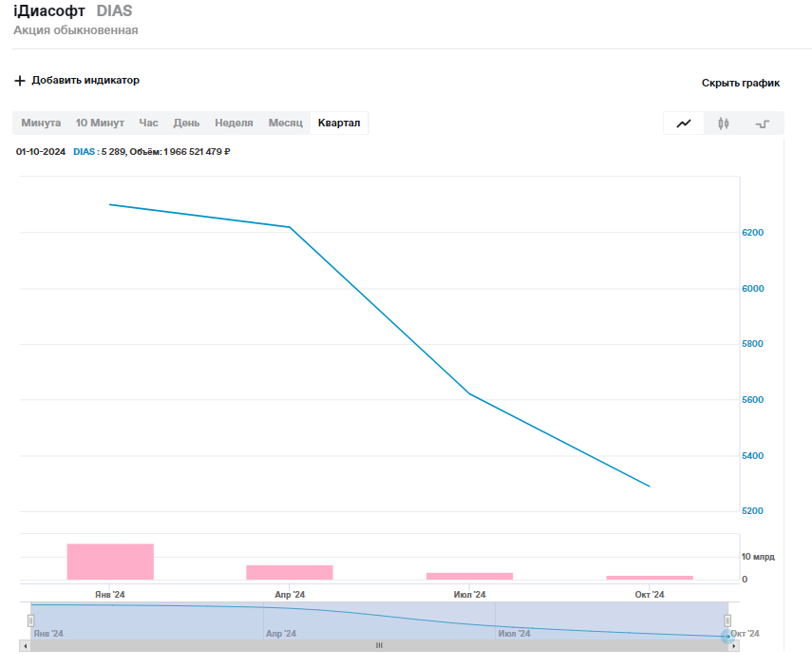Switch to candlestick chart icon
812x668 pixels.
tap(724, 124)
